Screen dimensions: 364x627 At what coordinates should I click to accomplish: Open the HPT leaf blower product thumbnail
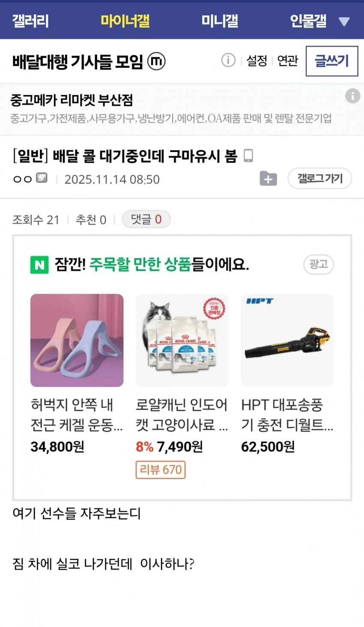(x=287, y=340)
